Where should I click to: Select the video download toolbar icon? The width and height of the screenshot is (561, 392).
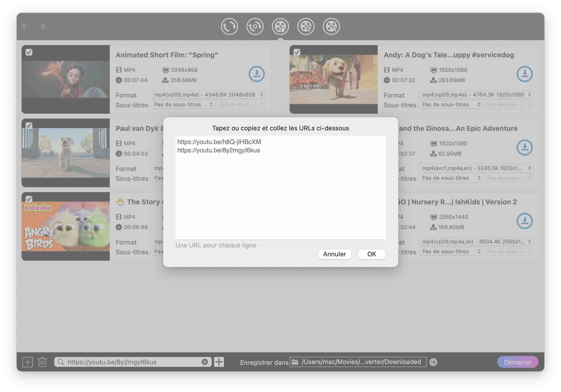coord(280,26)
